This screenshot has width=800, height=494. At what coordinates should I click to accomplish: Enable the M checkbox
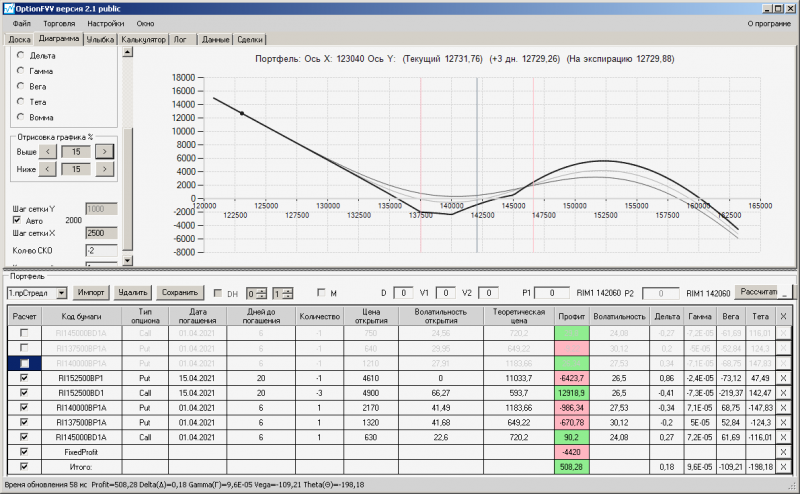coord(321,292)
